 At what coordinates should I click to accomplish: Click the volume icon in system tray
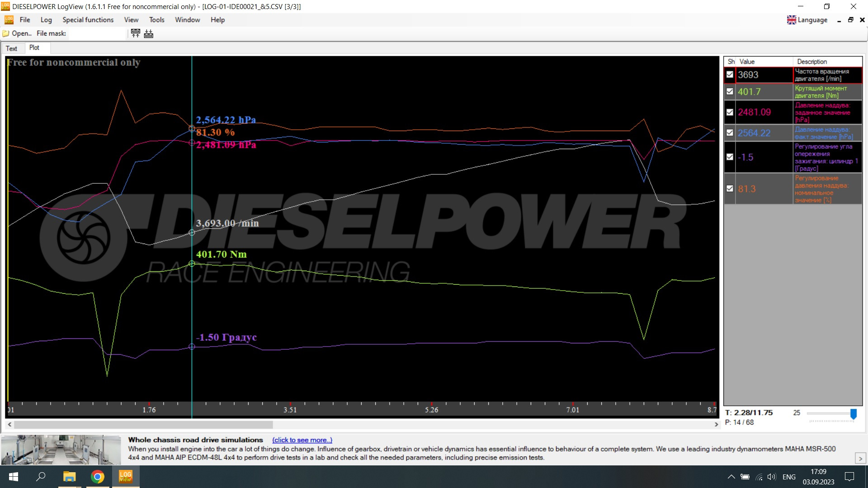771,477
